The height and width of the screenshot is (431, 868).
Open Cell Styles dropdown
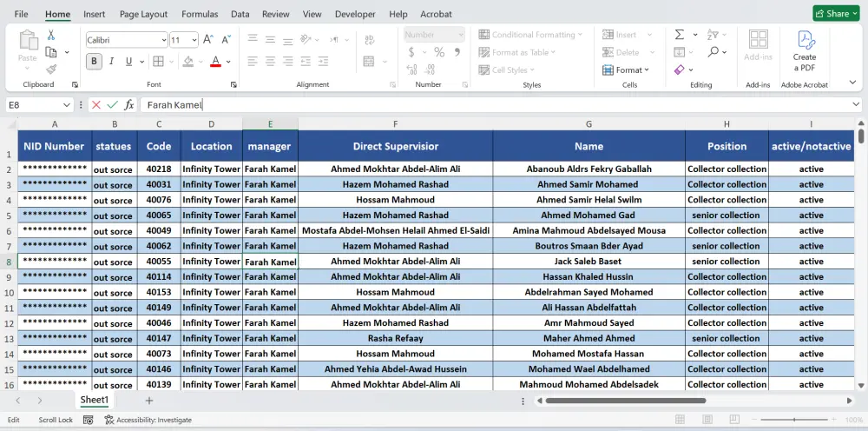coord(507,70)
